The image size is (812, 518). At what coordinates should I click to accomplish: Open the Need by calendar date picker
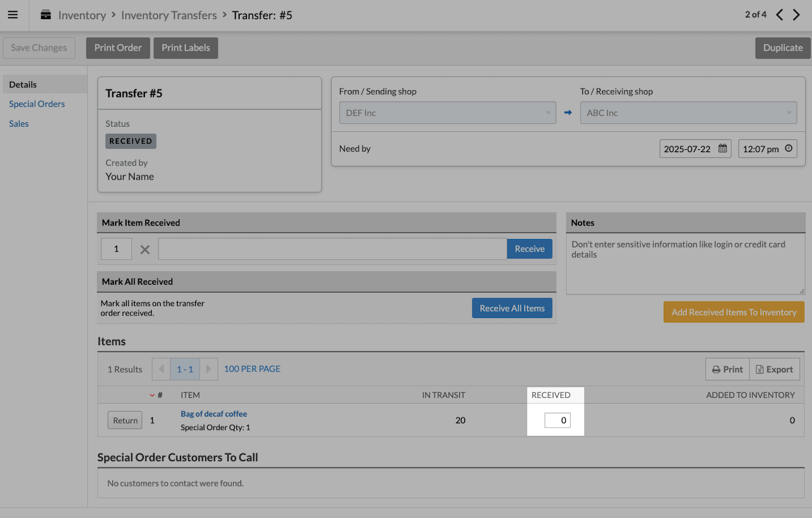pos(722,149)
